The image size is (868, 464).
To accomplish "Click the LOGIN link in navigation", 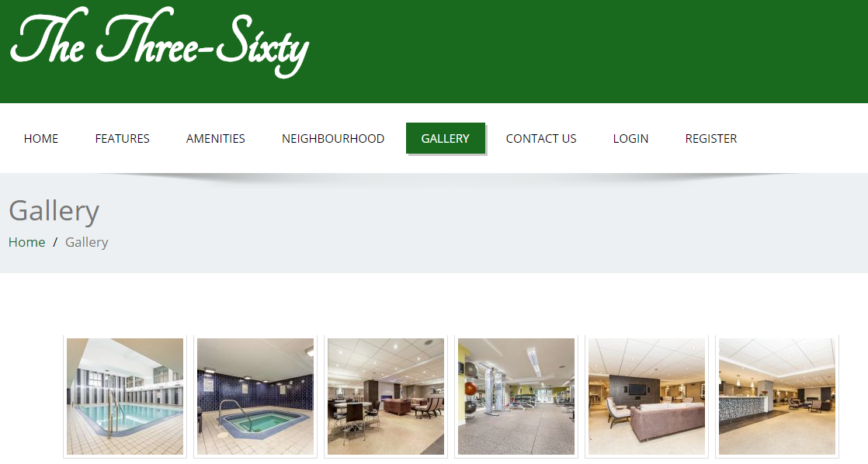I will 630,138.
